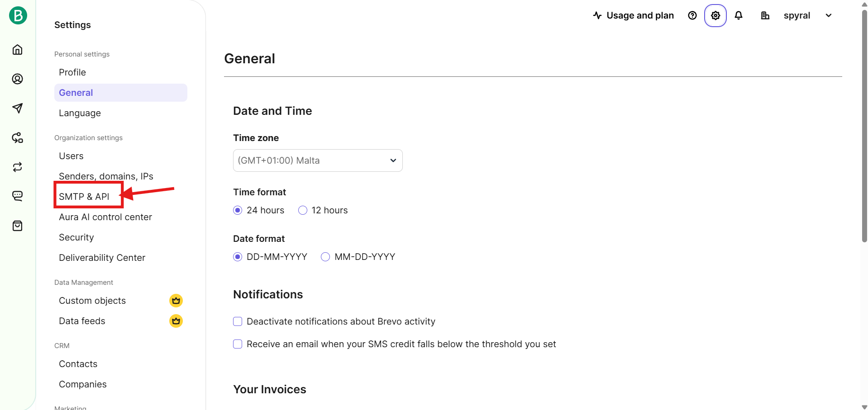Image resolution: width=868 pixels, height=410 pixels.
Task: Open the Conversations chat icon in sidebar
Action: tap(18, 196)
